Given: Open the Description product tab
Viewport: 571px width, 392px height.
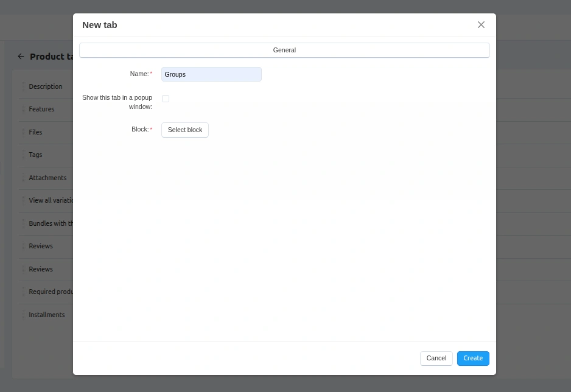Looking at the screenshot, I should pyautogui.click(x=46, y=87).
